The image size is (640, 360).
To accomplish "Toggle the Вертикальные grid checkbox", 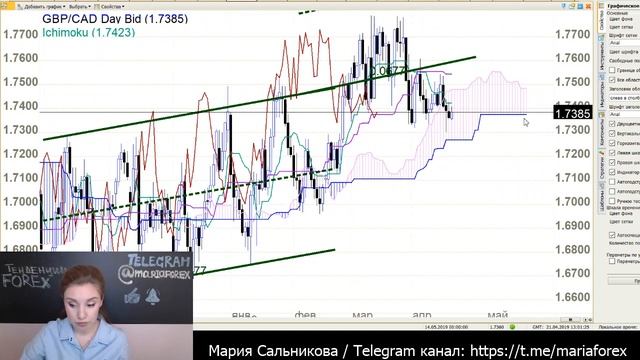I will [x=612, y=133].
